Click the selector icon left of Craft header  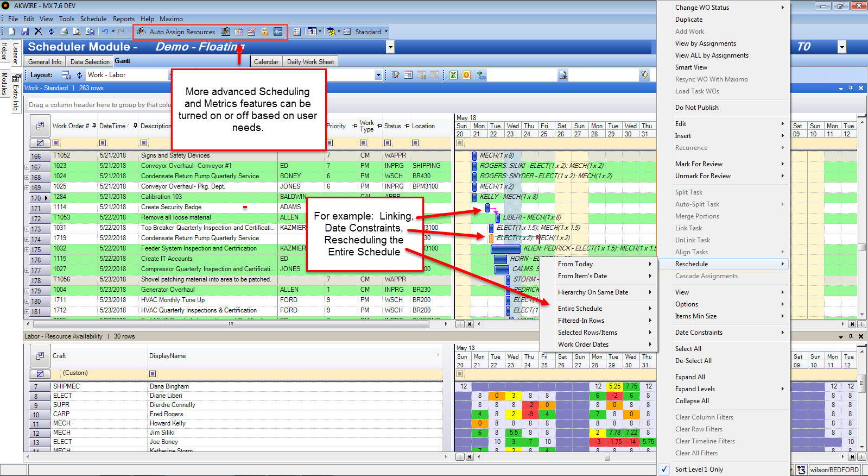[x=40, y=356]
